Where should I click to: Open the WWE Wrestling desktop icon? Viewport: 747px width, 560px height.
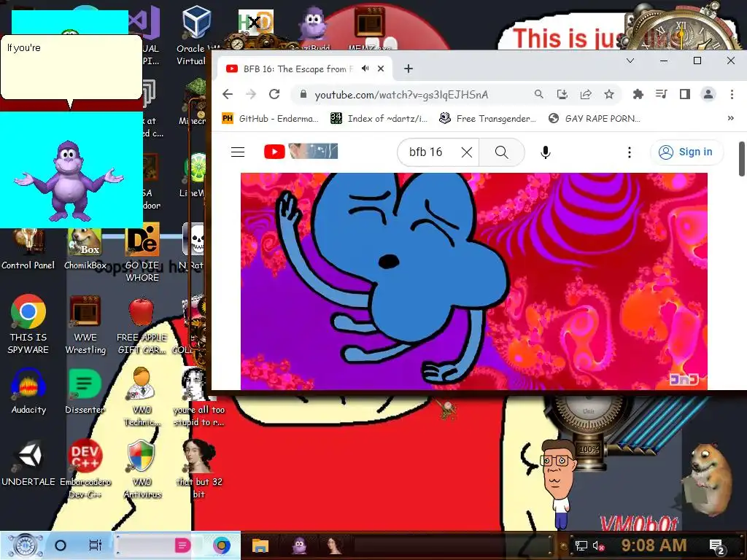[x=85, y=324]
